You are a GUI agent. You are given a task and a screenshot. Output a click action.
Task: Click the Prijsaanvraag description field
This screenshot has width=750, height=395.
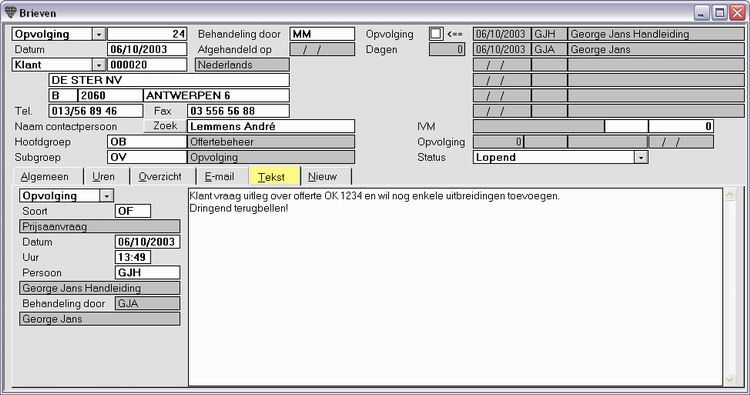pyautogui.click(x=99, y=226)
